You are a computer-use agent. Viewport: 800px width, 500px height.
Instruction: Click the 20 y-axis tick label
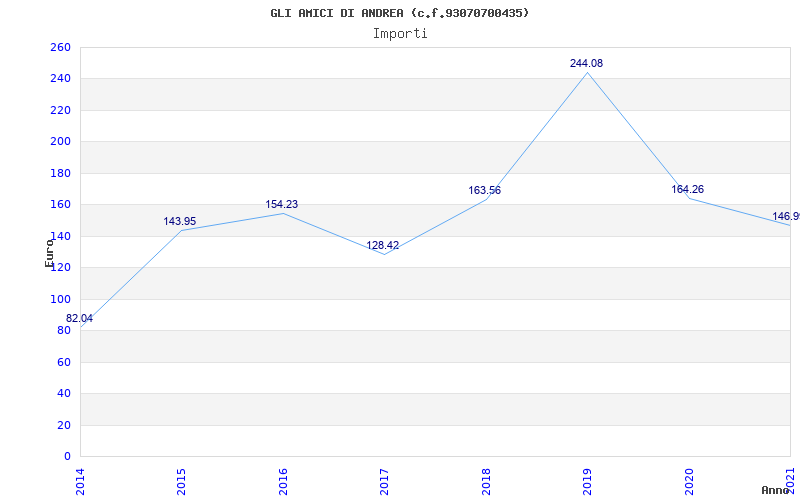point(64,426)
